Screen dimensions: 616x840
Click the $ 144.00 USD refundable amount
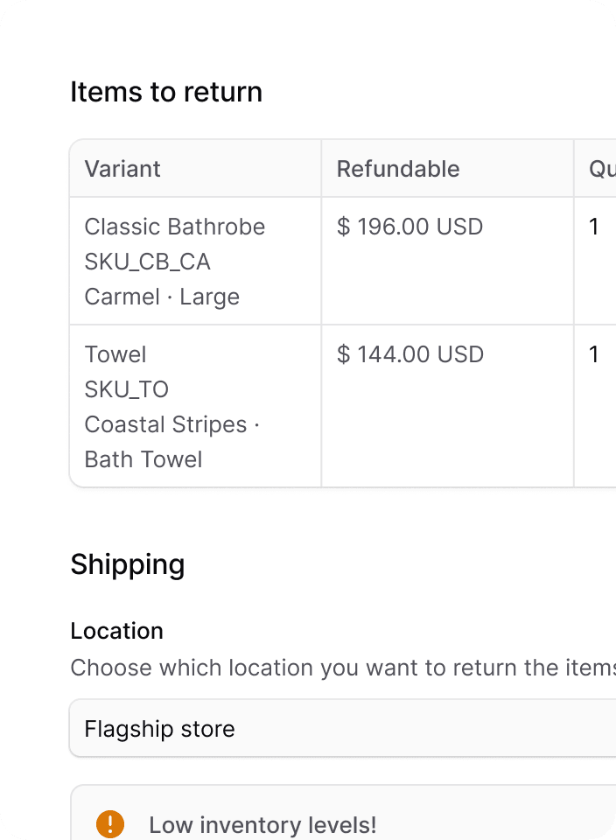410,354
